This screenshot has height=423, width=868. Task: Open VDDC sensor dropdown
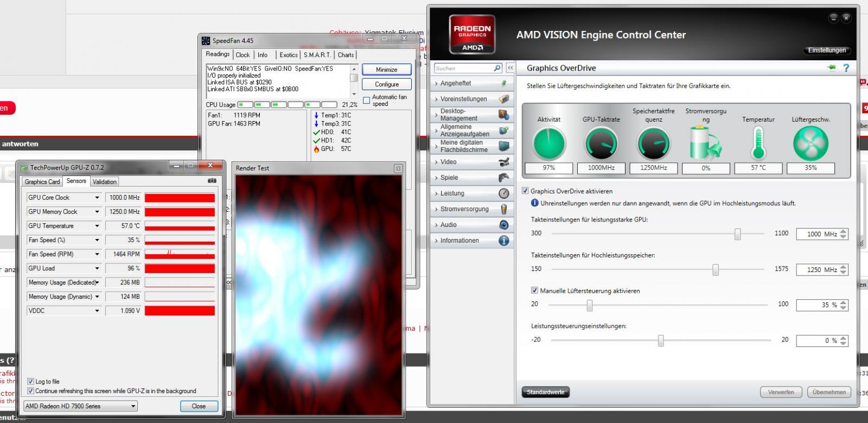[x=97, y=311]
